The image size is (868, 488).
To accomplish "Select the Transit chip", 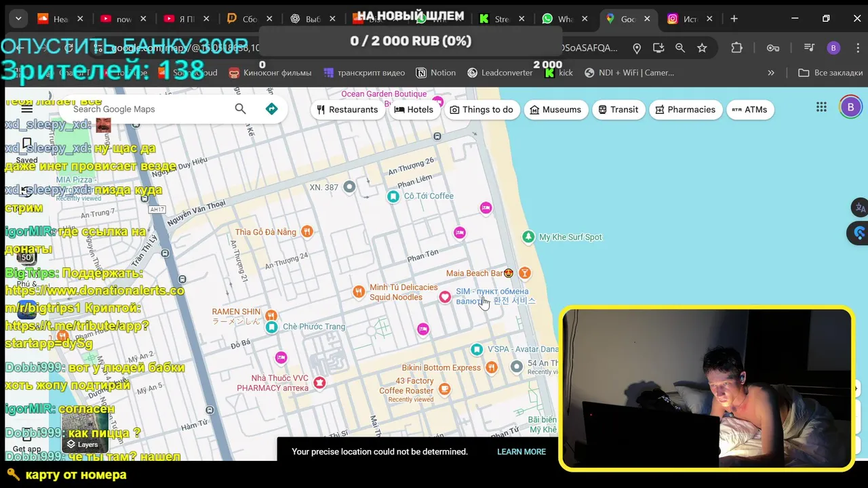I will coord(618,109).
